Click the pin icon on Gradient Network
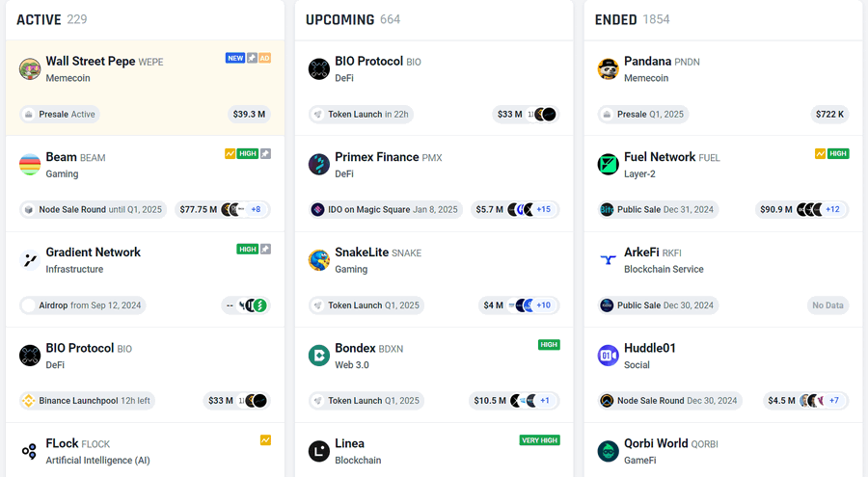 coord(265,250)
